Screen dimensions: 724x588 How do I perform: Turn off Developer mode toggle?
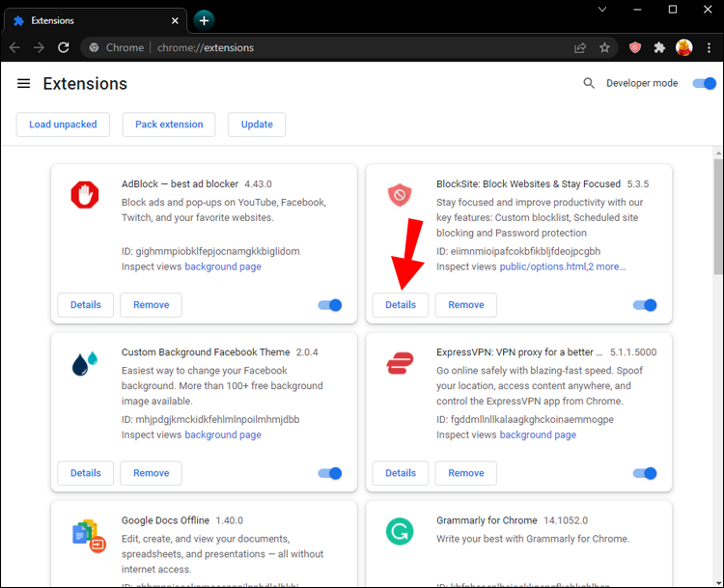[x=704, y=84]
